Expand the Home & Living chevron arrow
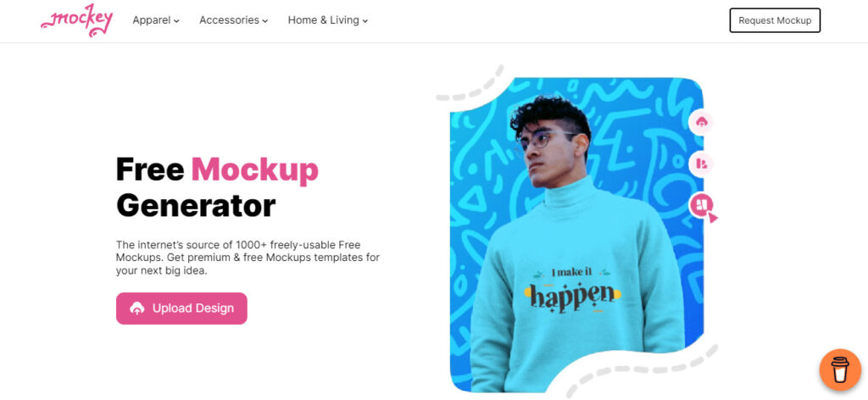The image size is (868, 400). pyautogui.click(x=364, y=21)
